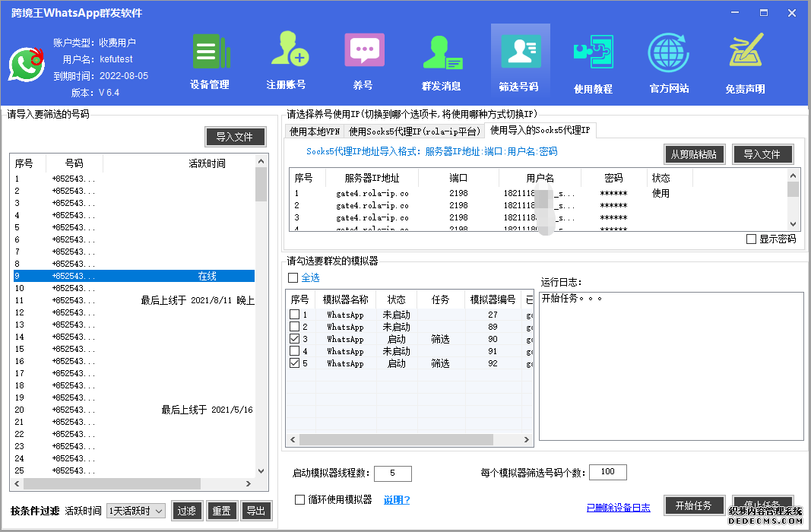The image size is (811, 532).
Task: Click the 开始任务 start task button
Action: point(694,505)
